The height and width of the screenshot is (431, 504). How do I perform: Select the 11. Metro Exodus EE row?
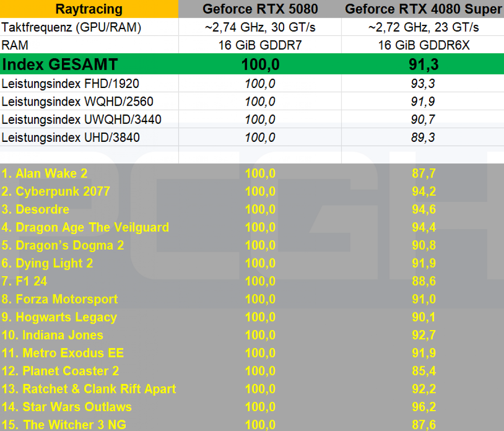(x=252, y=354)
